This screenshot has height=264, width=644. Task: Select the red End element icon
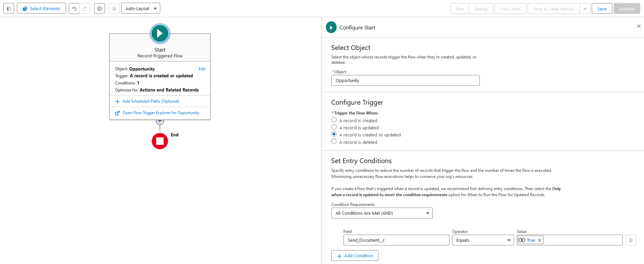160,141
